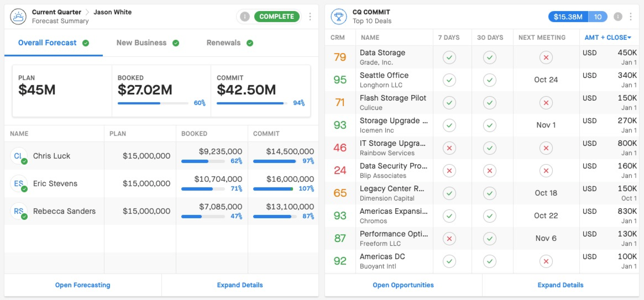
Task: Click the CRM score 24
Action: tap(340, 170)
